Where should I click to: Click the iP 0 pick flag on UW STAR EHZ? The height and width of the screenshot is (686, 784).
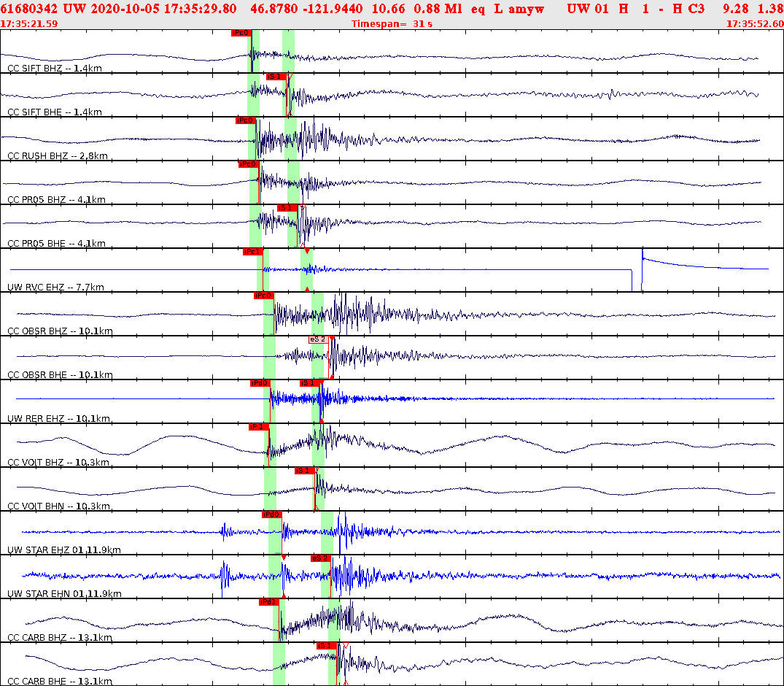[x=270, y=514]
